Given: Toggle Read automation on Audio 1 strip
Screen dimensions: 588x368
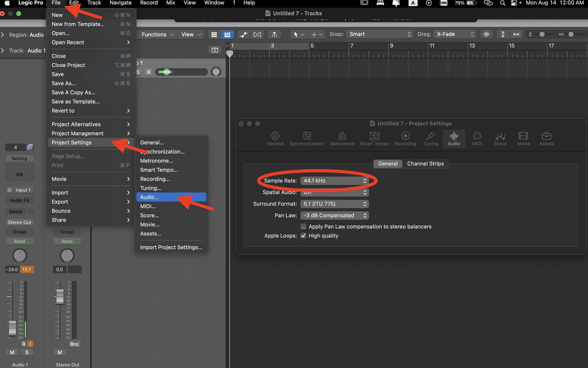Looking at the screenshot, I should tap(19, 241).
